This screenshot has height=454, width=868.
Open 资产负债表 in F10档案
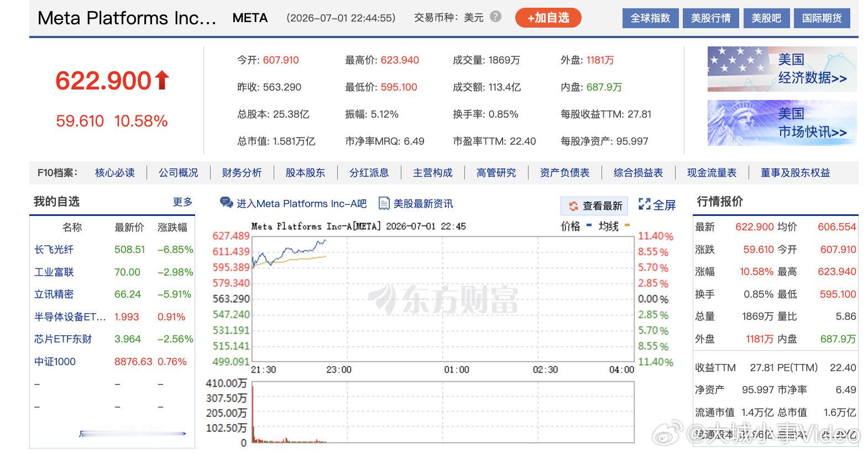(x=564, y=173)
